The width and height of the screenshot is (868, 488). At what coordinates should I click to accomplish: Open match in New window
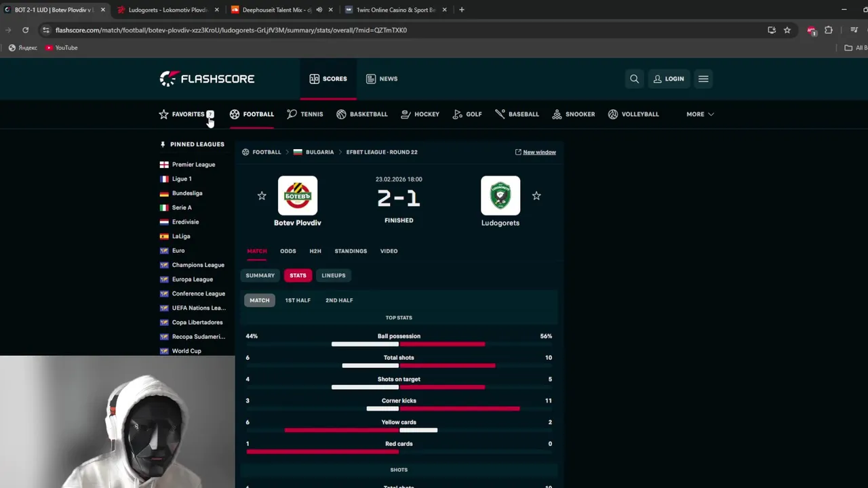pos(535,152)
